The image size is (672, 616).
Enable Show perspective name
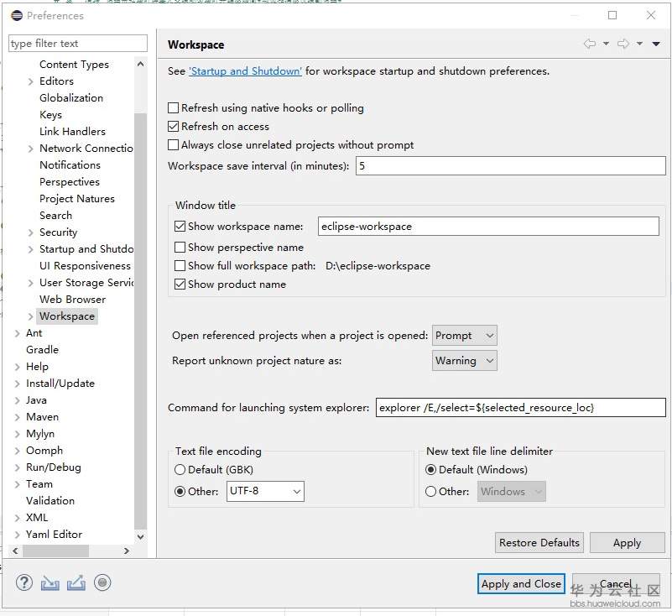pos(180,248)
